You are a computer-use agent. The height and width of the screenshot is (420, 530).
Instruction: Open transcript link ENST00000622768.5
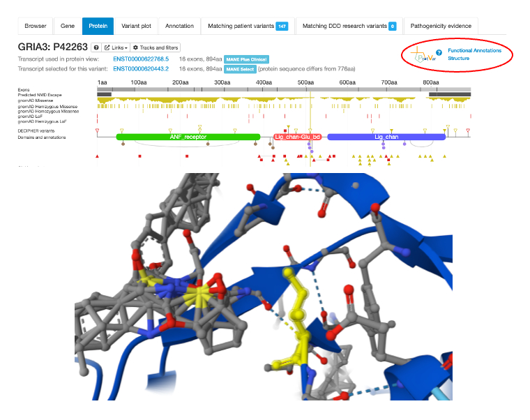(x=141, y=59)
